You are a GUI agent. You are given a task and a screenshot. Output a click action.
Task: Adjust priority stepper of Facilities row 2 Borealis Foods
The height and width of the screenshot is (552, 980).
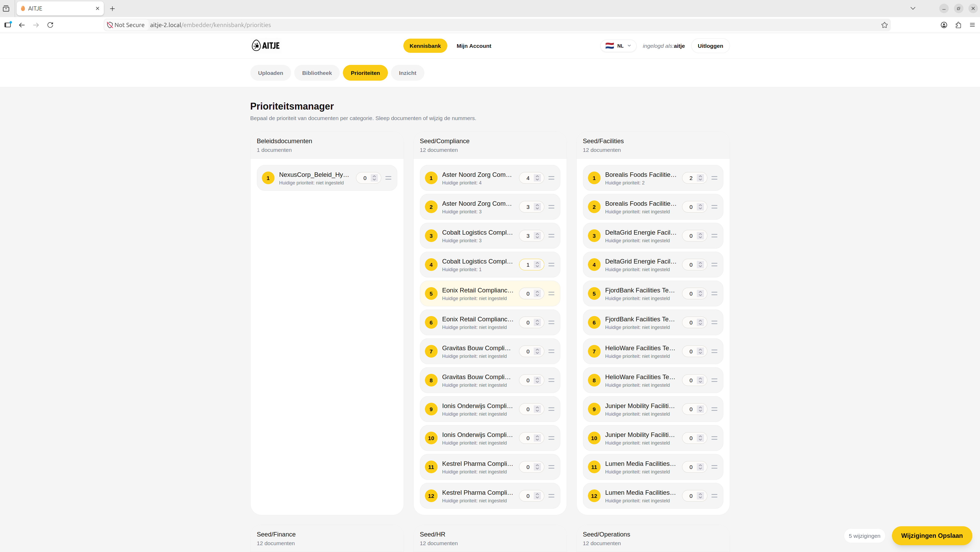[700, 207]
